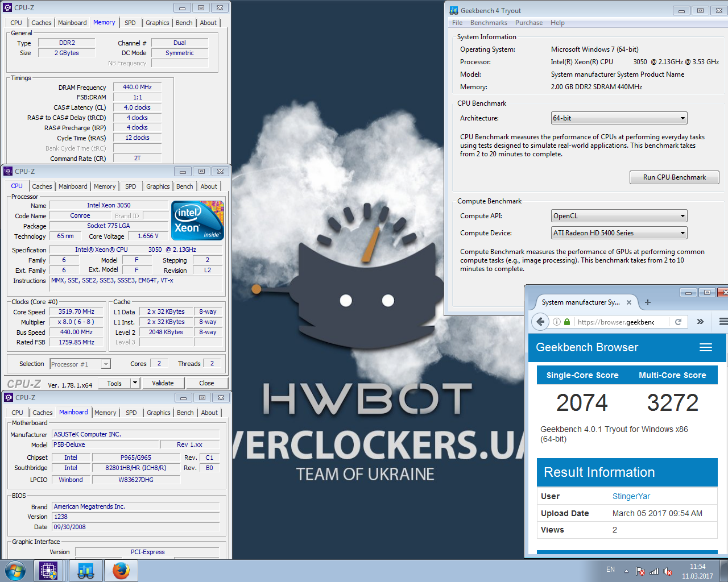Viewport: 728px width, 582px height.
Task: Click the Result Information heading
Action: coord(599,472)
